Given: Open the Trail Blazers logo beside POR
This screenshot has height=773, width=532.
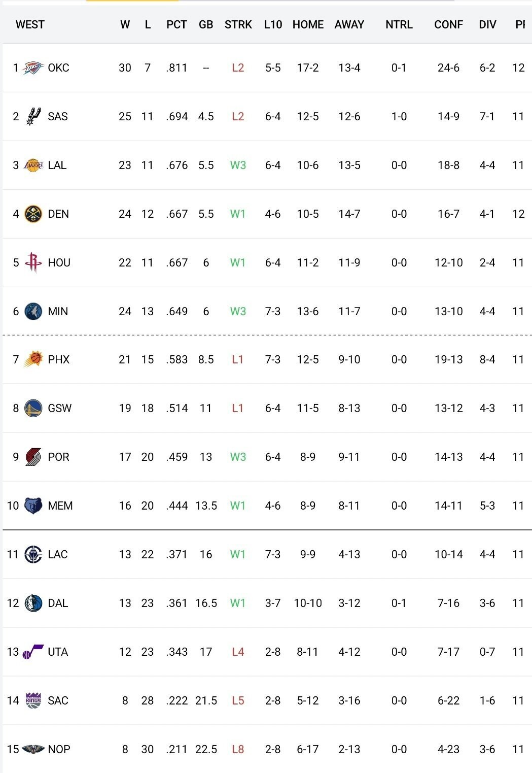Looking at the screenshot, I should click(33, 457).
